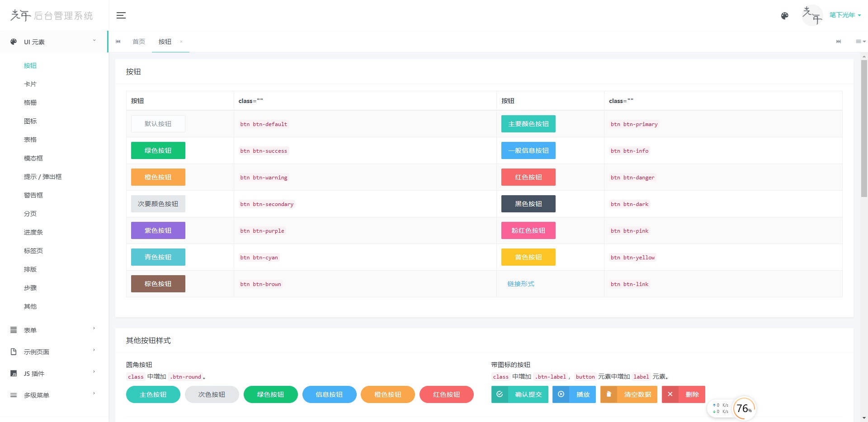Image resolution: width=868 pixels, height=422 pixels.
Task: Expand the JS 插件 sidebar menu
Action: click(54, 373)
